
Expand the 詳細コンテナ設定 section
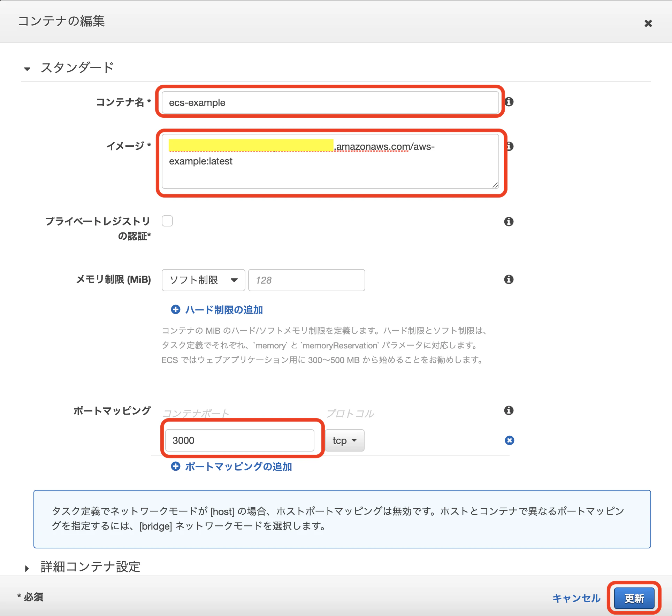(27, 569)
